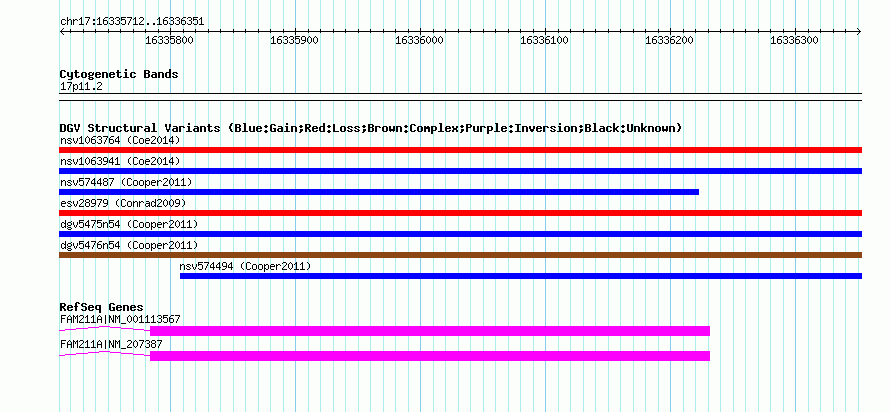Select the dgv5476n54 brown complex variant bar

[x=460, y=255]
